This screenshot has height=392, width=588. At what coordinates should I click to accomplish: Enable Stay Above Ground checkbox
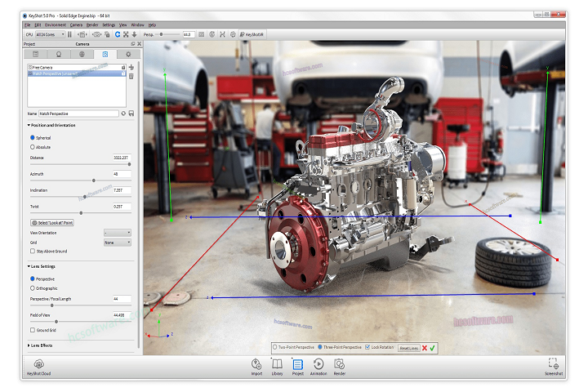click(32, 251)
